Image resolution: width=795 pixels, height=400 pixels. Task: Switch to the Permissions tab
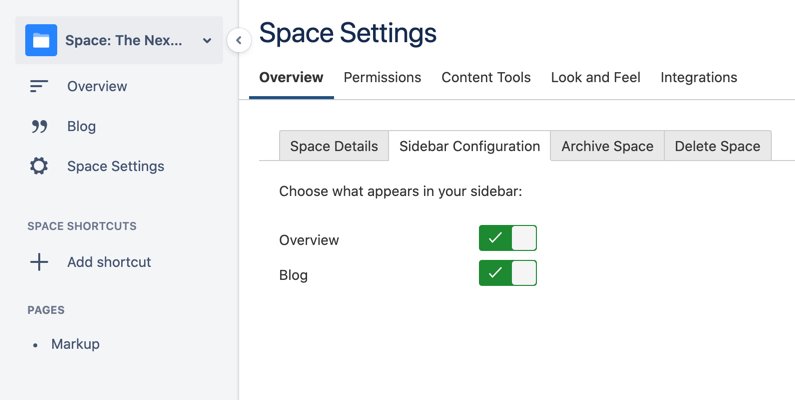(x=382, y=77)
